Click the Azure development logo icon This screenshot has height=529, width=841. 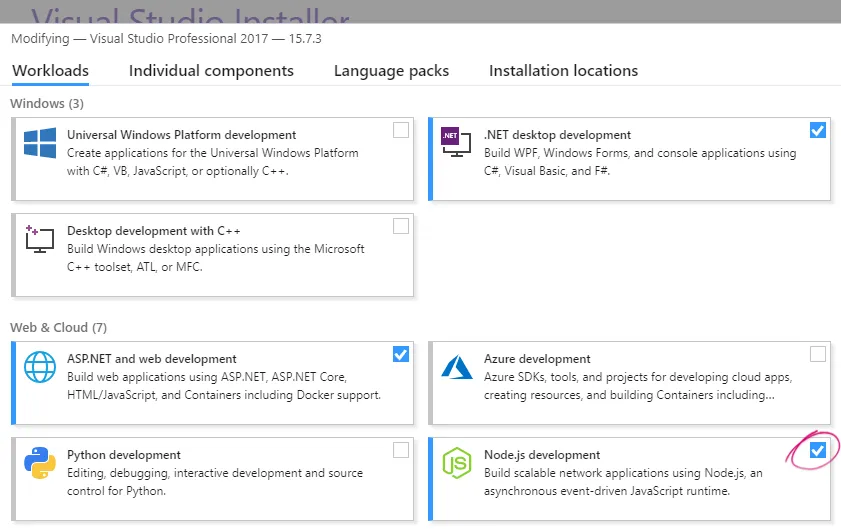click(456, 367)
